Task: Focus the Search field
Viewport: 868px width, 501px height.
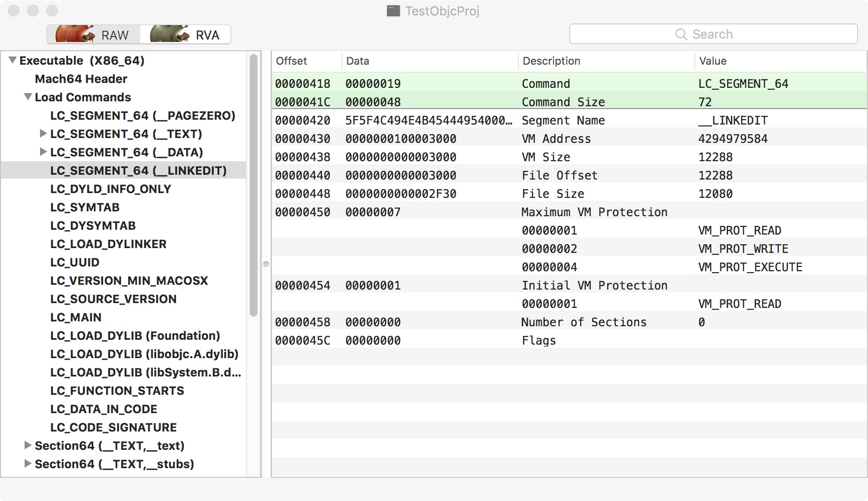Action: (x=713, y=34)
